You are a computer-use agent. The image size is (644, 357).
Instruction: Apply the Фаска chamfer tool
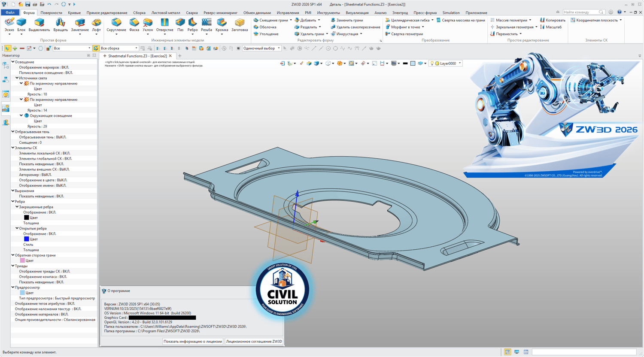click(x=134, y=25)
